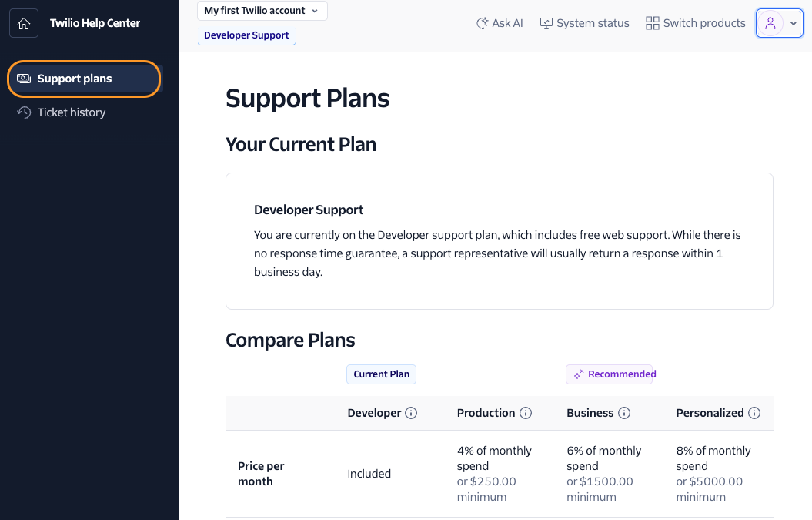This screenshot has height=520, width=812.
Task: Open Ask AI via its sparkle icon
Action: [482, 22]
